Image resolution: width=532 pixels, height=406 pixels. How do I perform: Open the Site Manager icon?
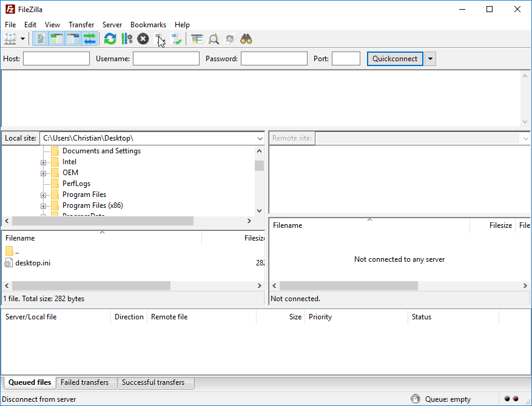pos(11,39)
